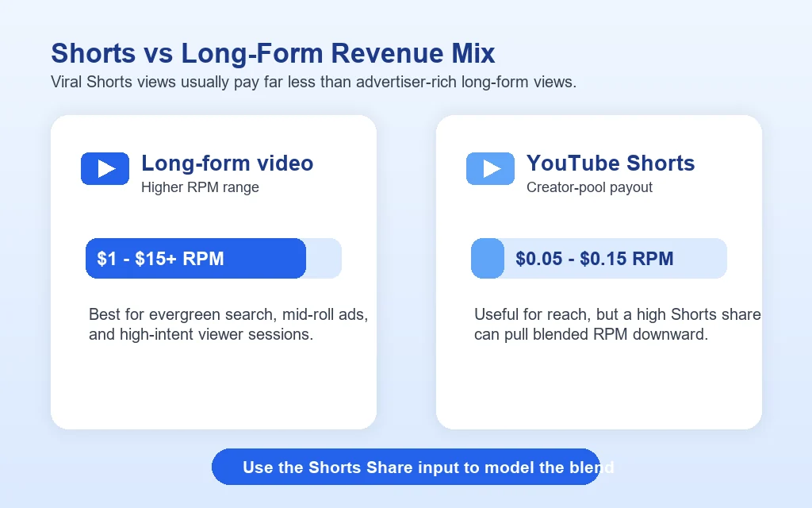Click the 'Viral Shorts views usually pay' subtitle

tap(313, 82)
